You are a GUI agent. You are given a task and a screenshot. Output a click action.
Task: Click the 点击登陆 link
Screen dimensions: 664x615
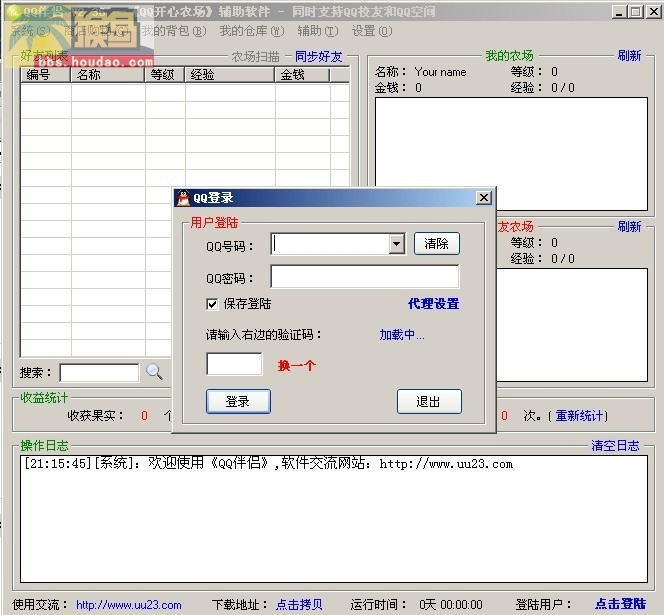pyautogui.click(x=620, y=604)
